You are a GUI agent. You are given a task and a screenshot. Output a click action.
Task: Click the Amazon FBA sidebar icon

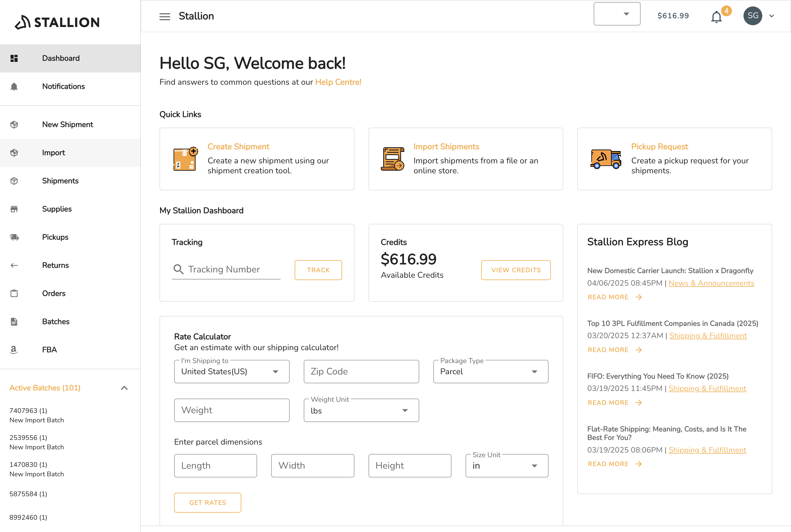coord(14,350)
